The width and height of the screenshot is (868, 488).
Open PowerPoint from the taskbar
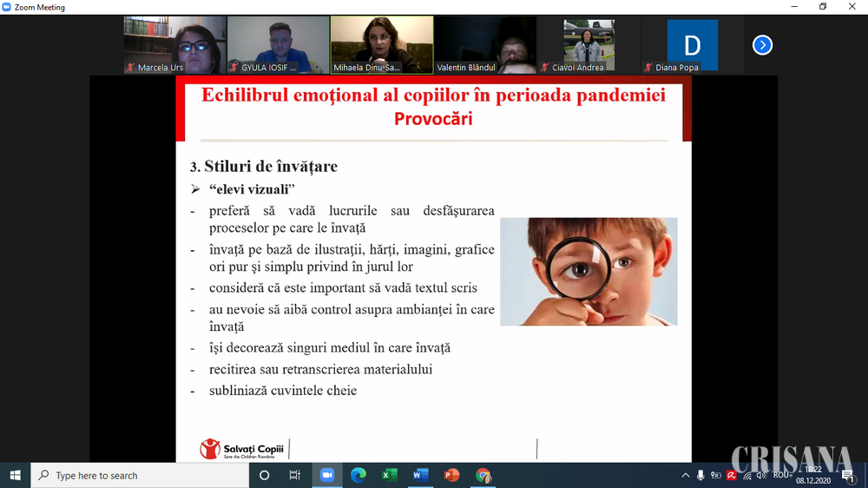tap(452, 475)
